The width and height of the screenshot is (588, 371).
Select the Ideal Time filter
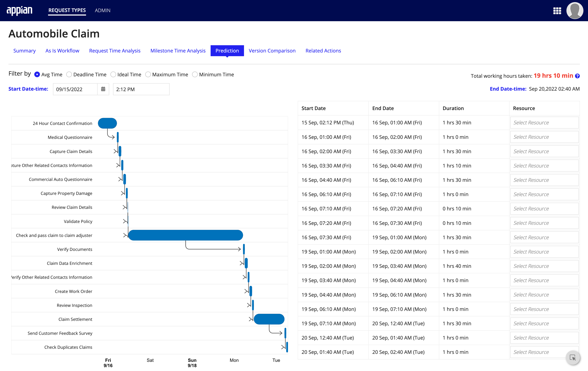(x=113, y=75)
